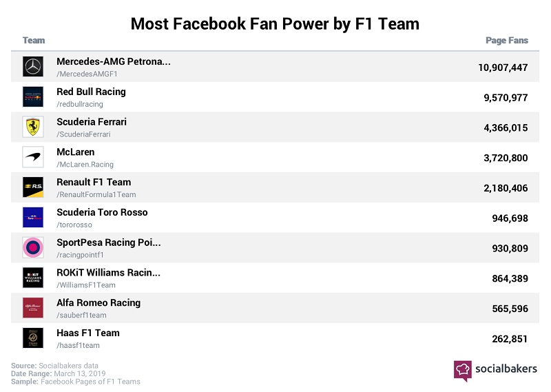Sort by the Page Fans column header
Viewport: 551px width, 392px height.
click(x=507, y=41)
